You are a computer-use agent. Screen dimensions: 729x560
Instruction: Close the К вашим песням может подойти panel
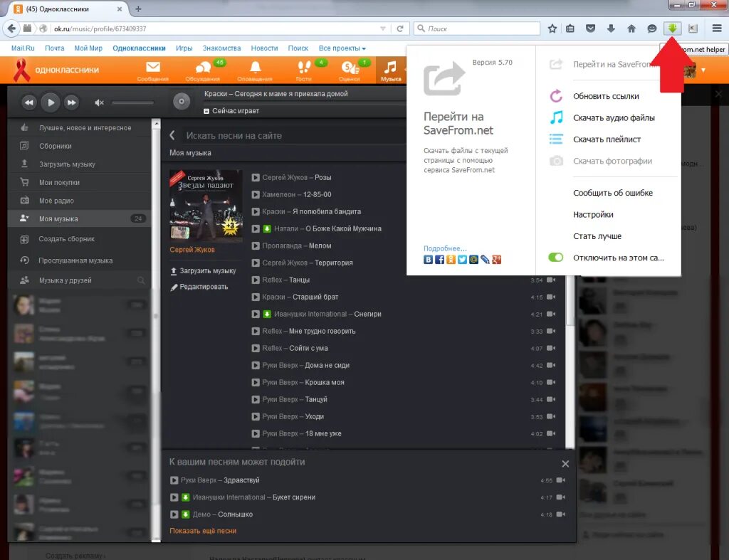(x=565, y=464)
